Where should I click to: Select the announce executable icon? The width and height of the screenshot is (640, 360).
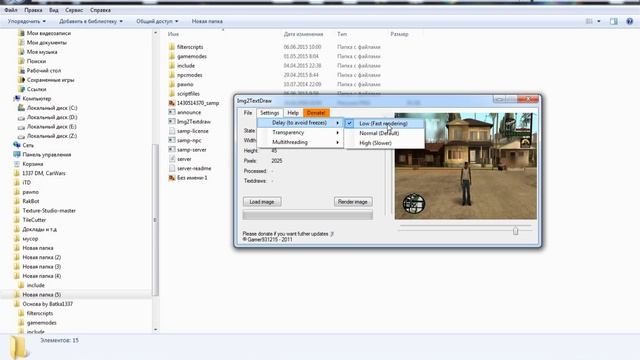pyautogui.click(x=172, y=112)
